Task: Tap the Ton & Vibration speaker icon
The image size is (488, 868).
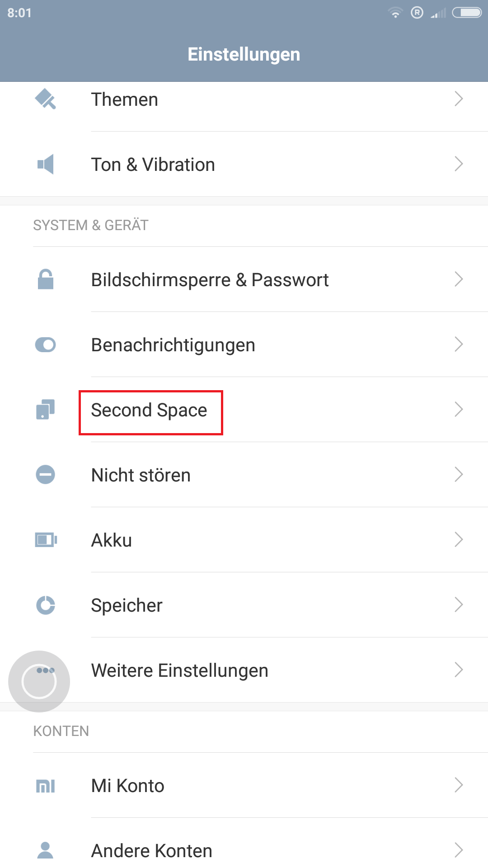Action: point(45,164)
